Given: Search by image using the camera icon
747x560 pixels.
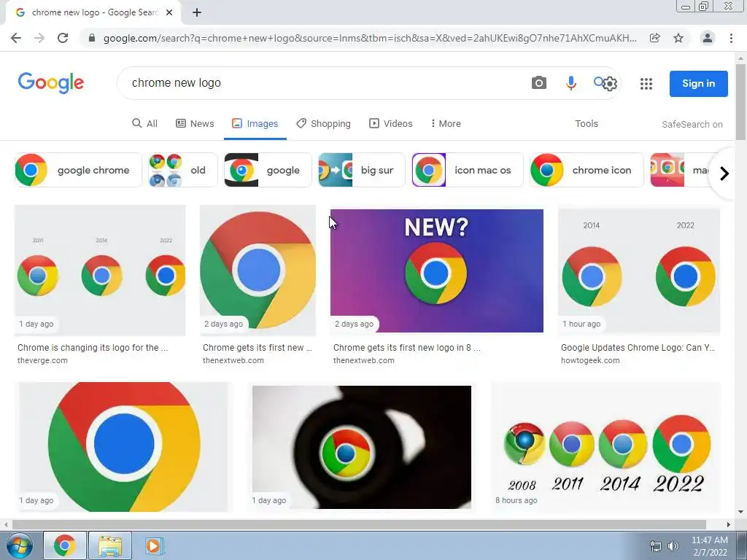Looking at the screenshot, I should coord(539,83).
